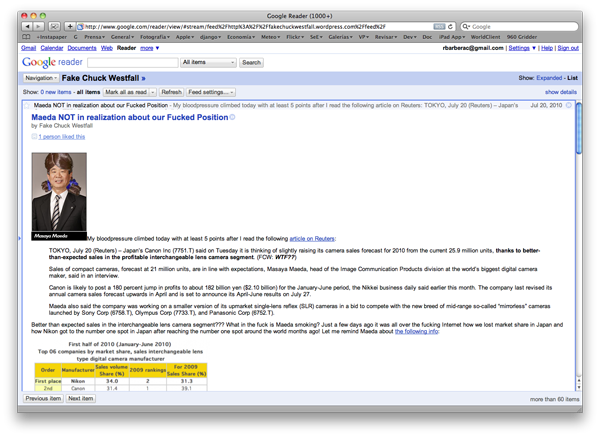Open the Feed settings dropdown

point(210,92)
